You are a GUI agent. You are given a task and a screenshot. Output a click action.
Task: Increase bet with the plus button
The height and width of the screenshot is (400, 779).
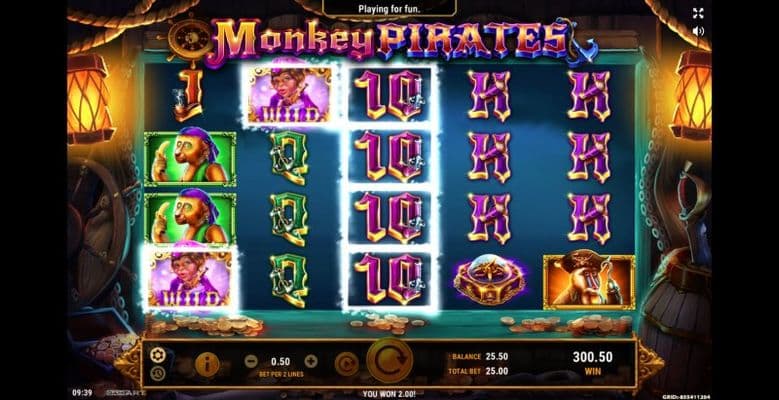(x=311, y=361)
